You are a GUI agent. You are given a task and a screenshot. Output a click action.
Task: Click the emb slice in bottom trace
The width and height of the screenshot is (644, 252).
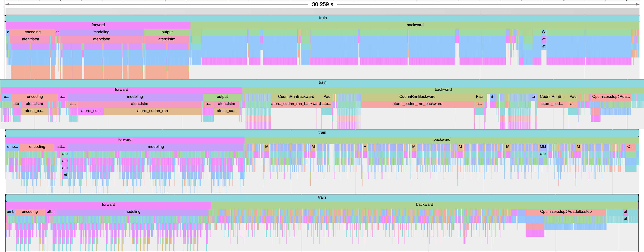(10, 212)
